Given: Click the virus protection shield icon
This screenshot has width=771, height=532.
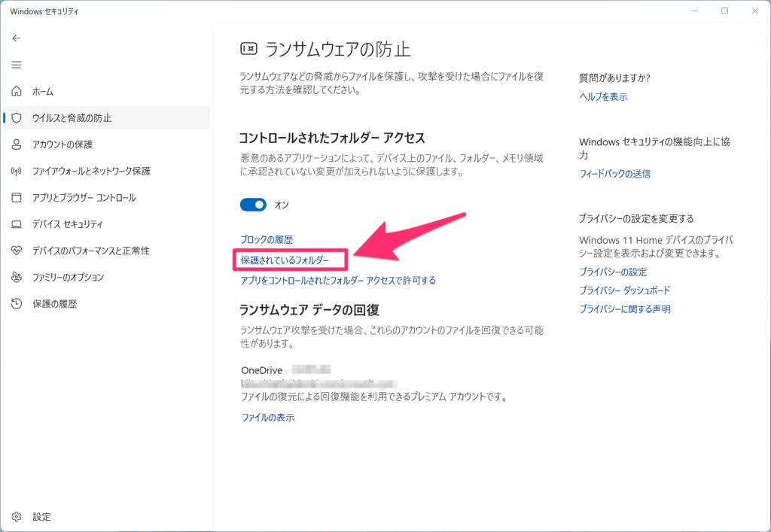Looking at the screenshot, I should [17, 118].
